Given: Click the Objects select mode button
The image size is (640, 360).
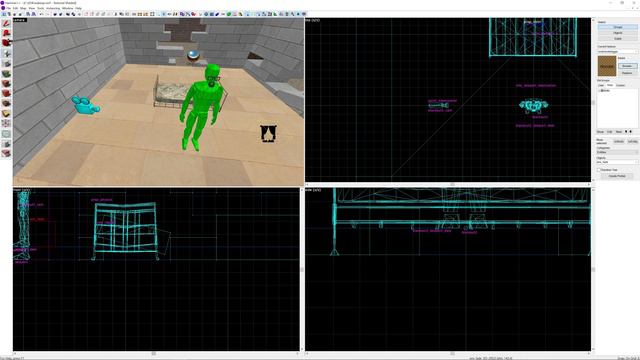Looking at the screenshot, I should coord(618,33).
